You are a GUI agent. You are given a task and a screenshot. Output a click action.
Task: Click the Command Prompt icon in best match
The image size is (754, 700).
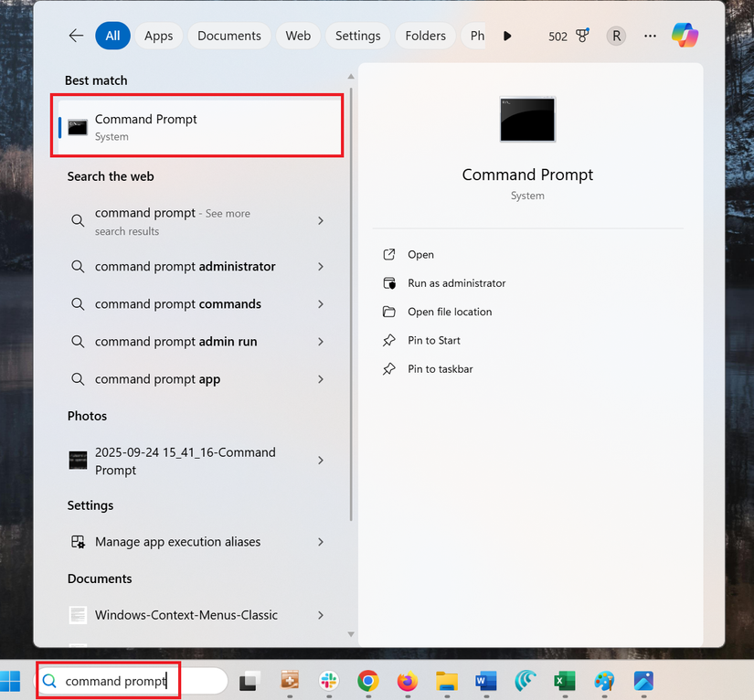point(78,127)
